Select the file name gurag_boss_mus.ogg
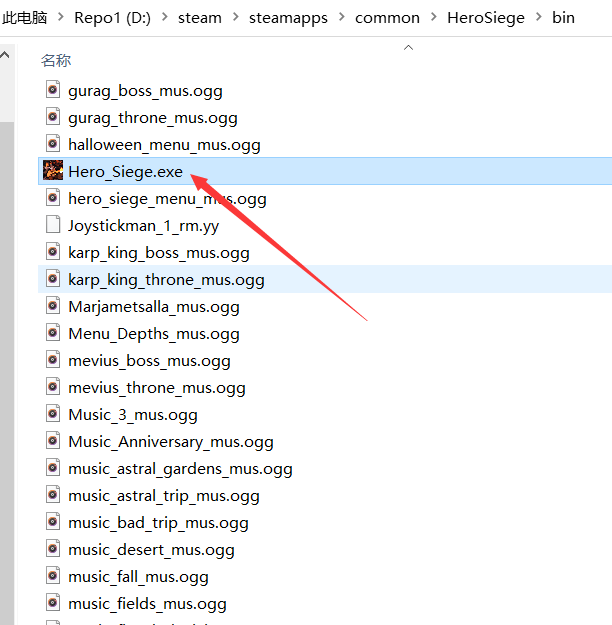612x625 pixels. pos(145,91)
